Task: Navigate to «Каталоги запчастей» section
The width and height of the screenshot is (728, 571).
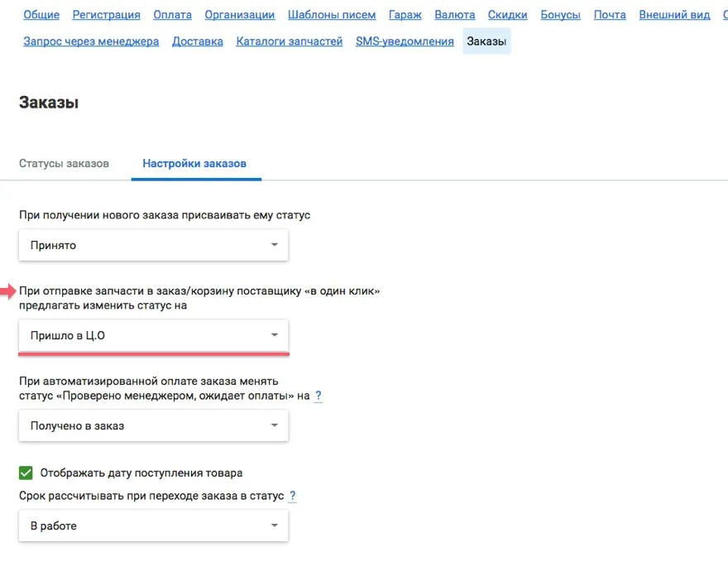Action: (x=289, y=41)
